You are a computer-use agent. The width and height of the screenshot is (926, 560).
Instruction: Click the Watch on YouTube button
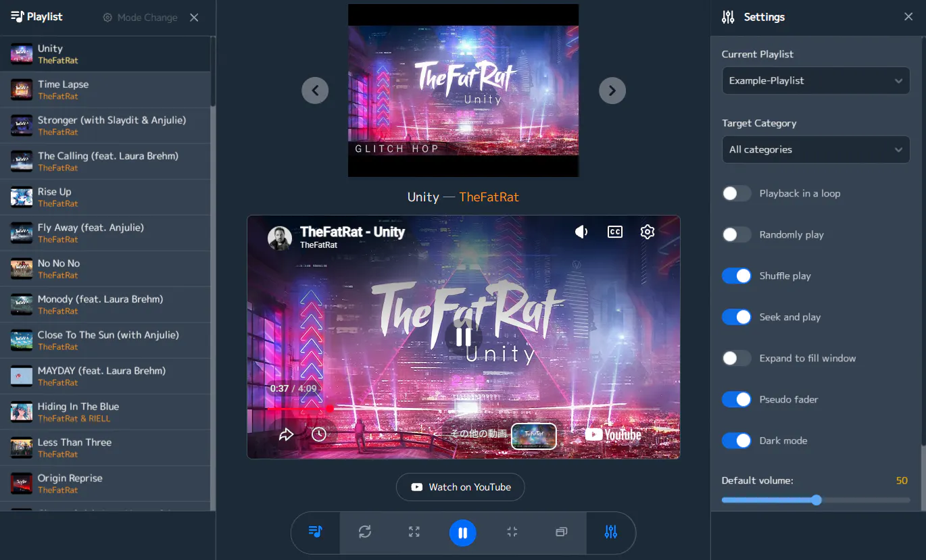pos(460,487)
